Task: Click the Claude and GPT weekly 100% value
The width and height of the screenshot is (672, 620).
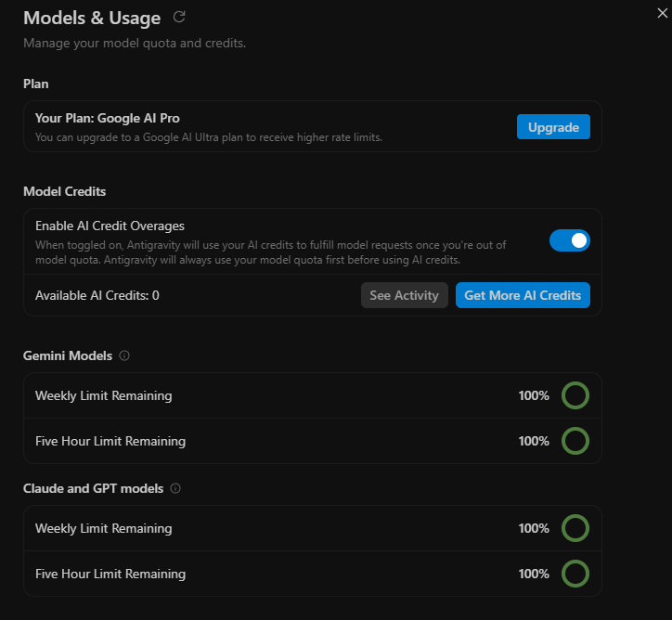Action: 534,528
